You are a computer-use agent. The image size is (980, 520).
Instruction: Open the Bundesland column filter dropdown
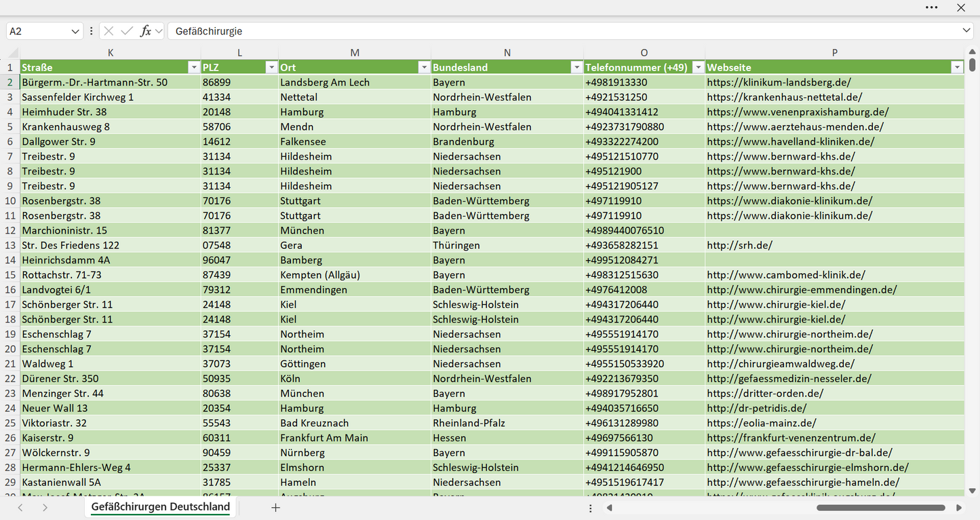tap(576, 67)
